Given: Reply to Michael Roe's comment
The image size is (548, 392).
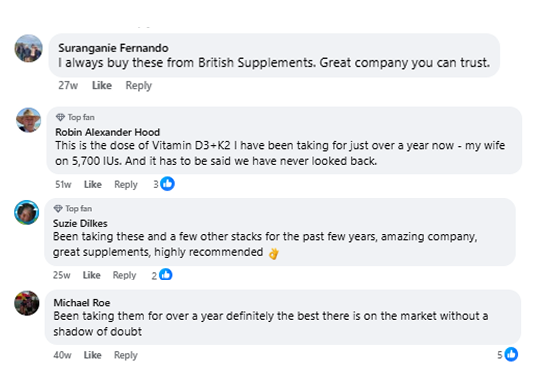Looking at the screenshot, I should pyautogui.click(x=126, y=355).
